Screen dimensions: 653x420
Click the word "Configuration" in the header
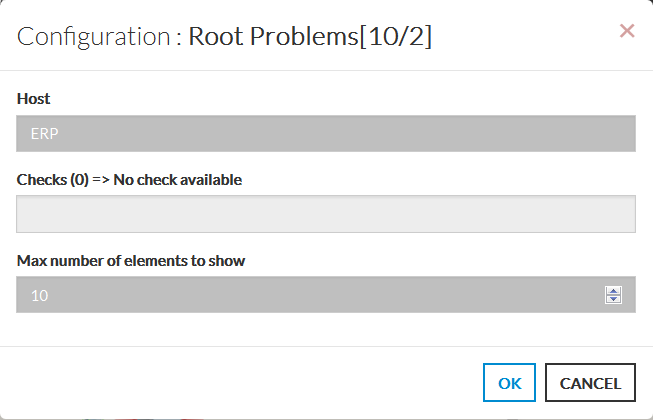(x=93, y=37)
